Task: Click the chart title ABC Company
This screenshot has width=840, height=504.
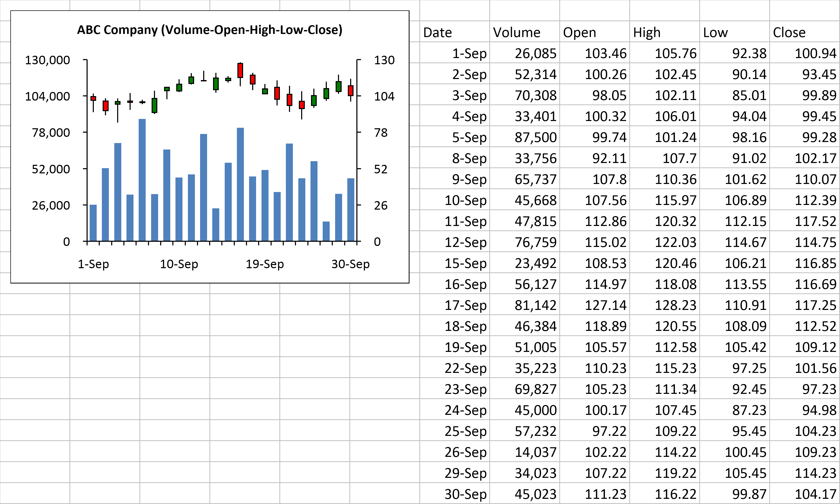Action: 210,30
